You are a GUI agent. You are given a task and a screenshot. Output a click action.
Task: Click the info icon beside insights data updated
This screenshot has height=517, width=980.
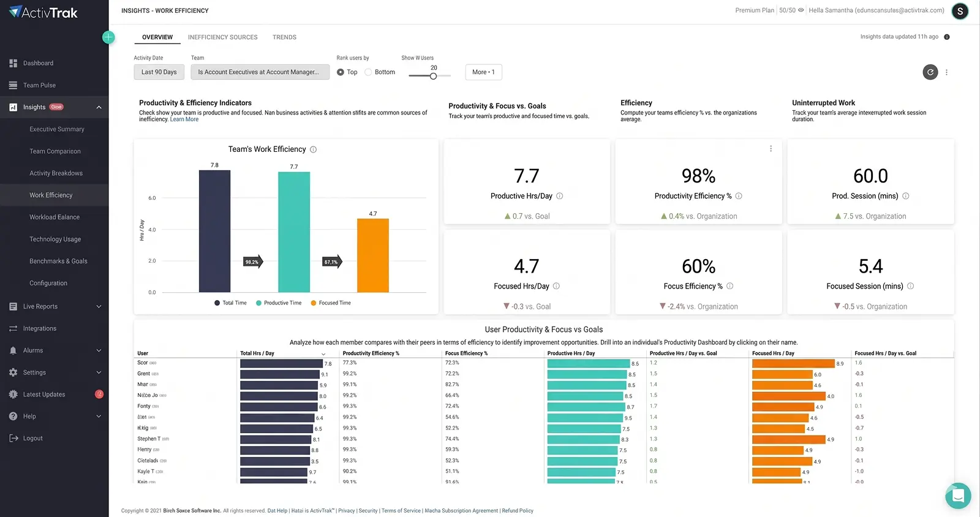pyautogui.click(x=946, y=37)
